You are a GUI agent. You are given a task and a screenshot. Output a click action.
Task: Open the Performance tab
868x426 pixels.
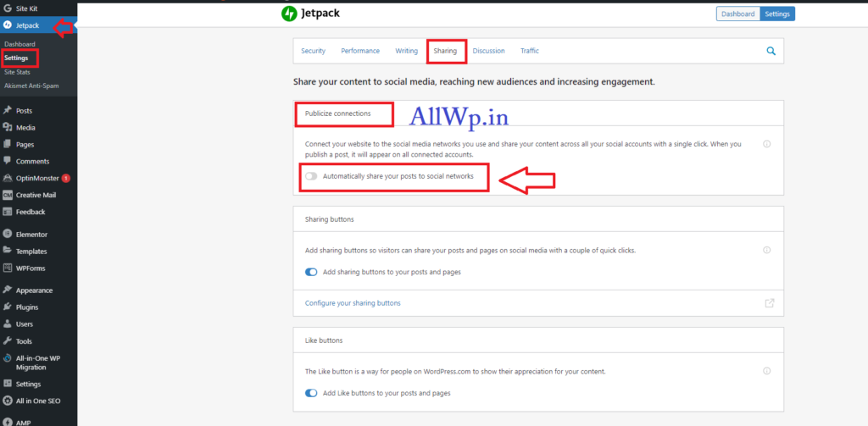360,51
